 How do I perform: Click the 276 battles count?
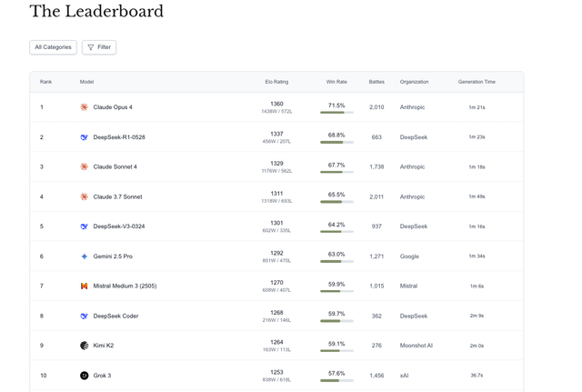click(376, 346)
